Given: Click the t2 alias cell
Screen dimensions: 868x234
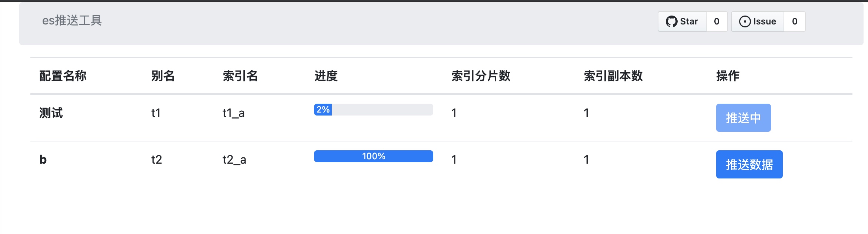Looking at the screenshot, I should pyautogui.click(x=157, y=160).
